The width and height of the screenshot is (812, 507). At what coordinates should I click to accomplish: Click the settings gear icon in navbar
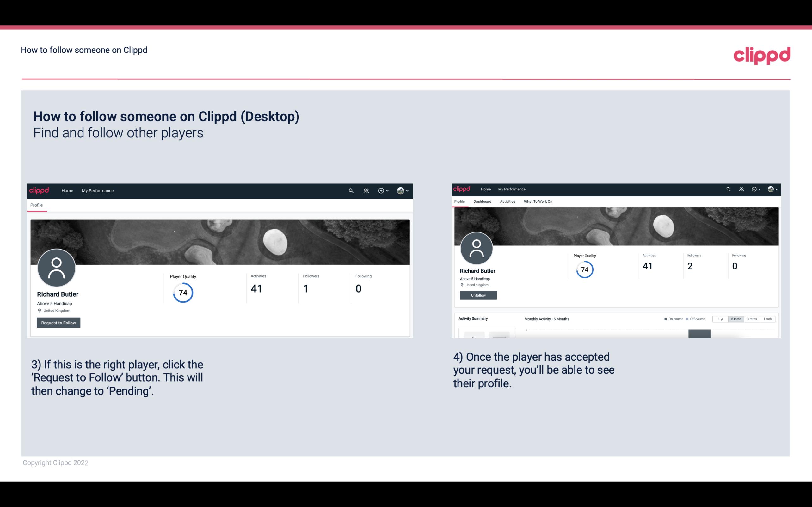[x=382, y=190]
